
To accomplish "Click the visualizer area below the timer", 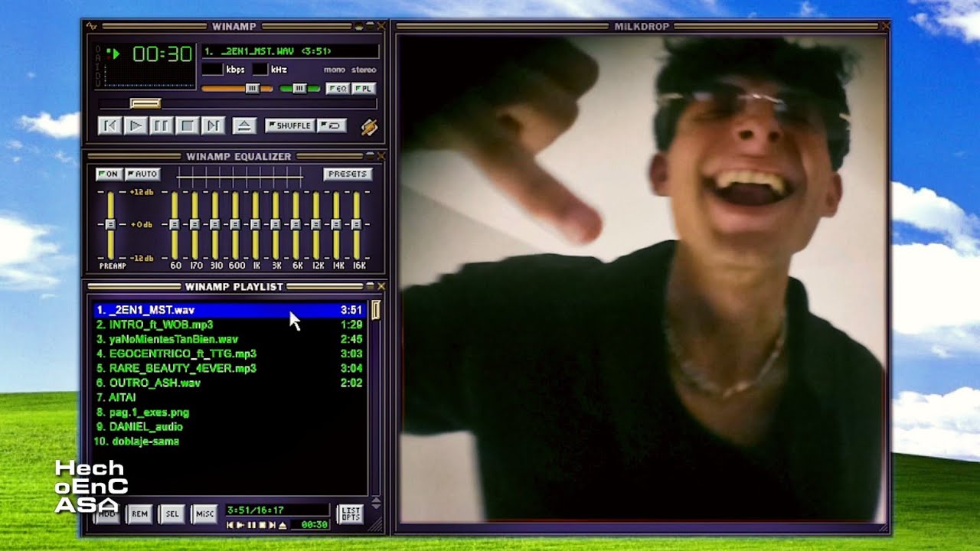I will [149, 76].
